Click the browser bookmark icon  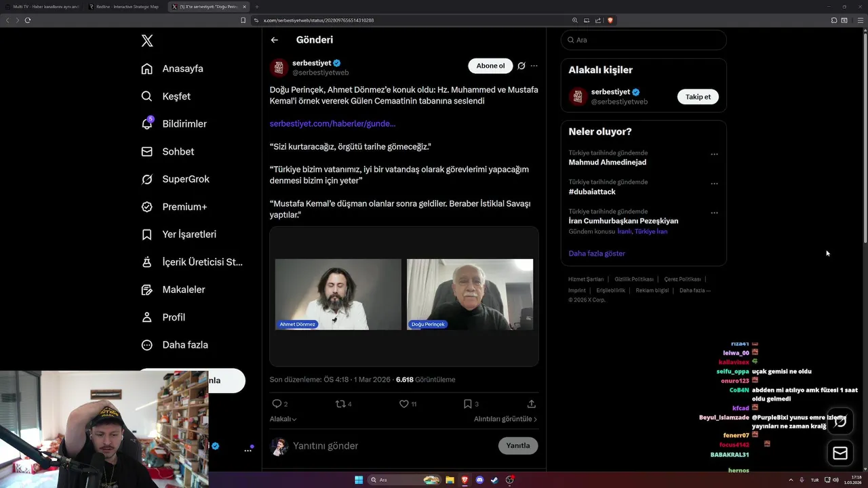243,20
